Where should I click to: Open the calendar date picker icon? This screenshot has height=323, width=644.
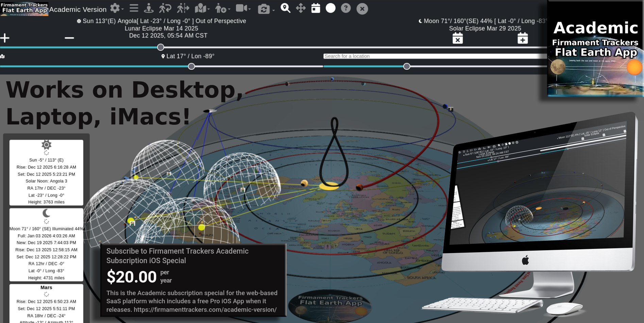point(316,8)
